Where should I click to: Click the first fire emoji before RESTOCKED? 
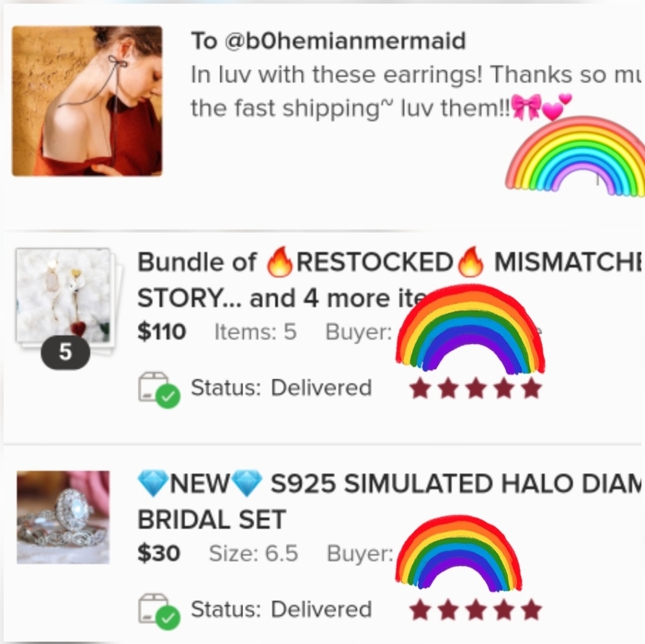coord(280,262)
